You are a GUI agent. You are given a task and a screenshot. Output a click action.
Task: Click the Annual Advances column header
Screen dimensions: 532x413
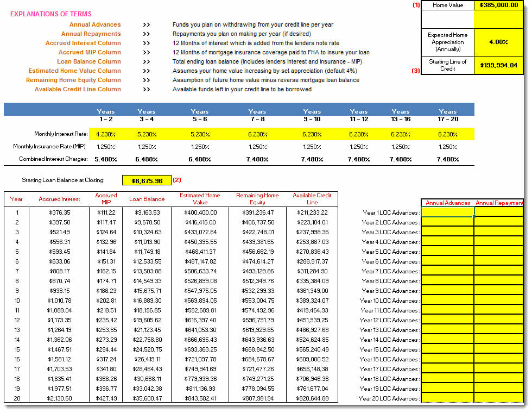[447, 203]
